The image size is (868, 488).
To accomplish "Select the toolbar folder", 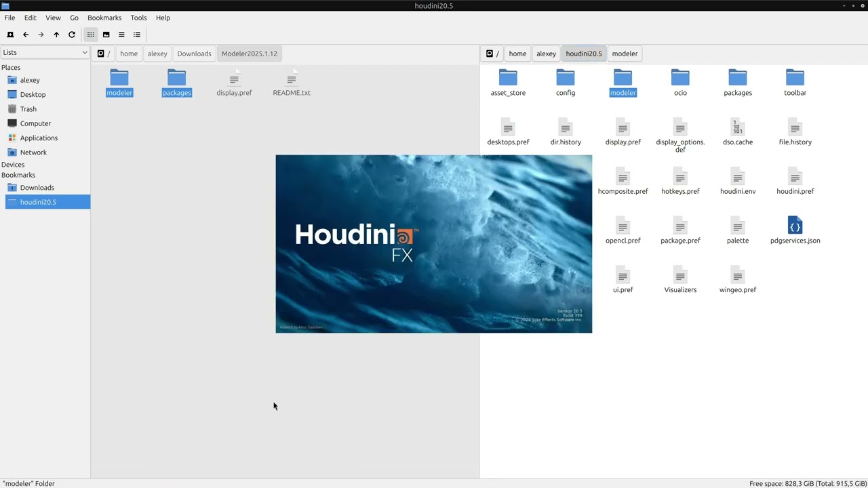I will [795, 83].
